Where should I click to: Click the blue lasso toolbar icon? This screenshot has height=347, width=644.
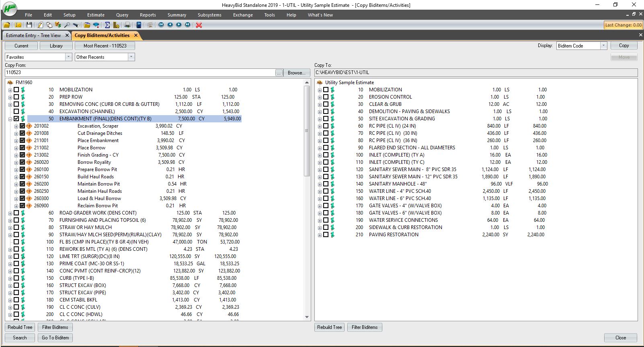(x=96, y=25)
